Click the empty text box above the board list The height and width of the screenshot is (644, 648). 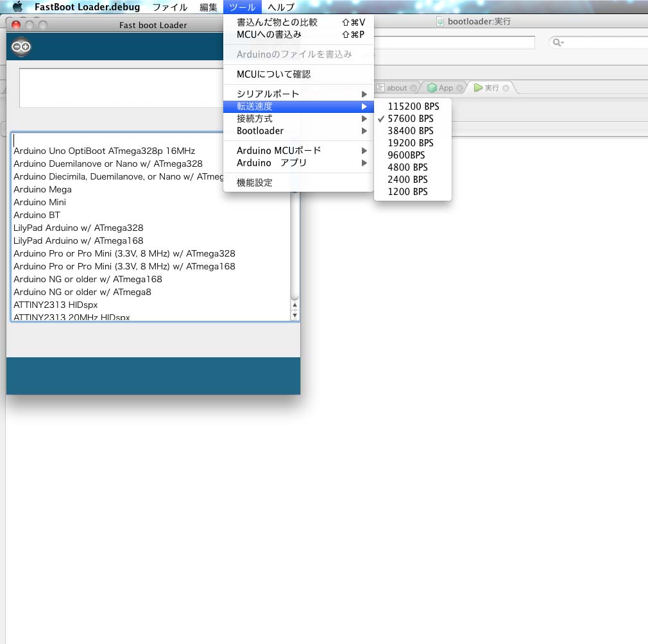point(121,88)
